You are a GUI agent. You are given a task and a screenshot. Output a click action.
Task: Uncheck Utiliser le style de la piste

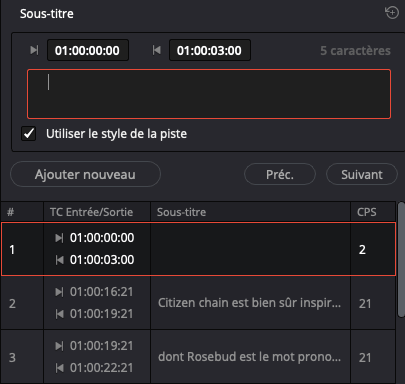pyautogui.click(x=29, y=134)
